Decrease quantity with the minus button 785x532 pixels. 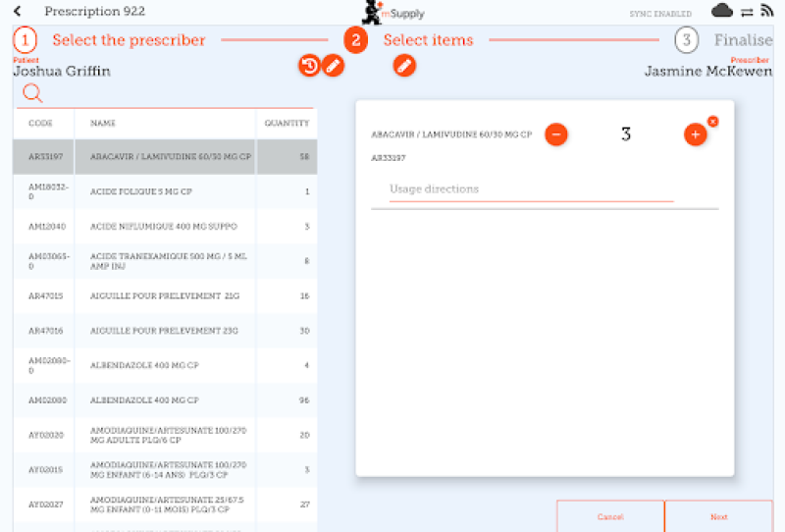pos(555,134)
